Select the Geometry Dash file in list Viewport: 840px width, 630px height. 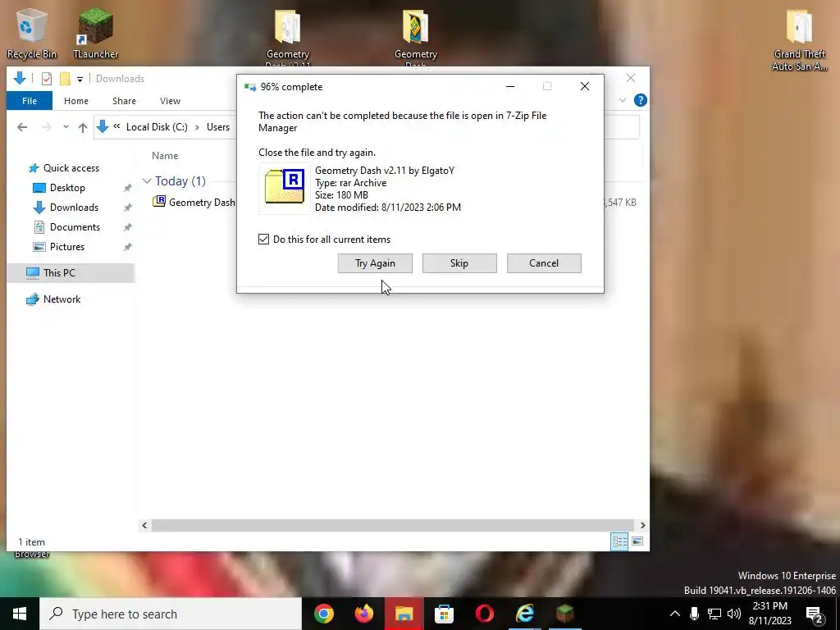pyautogui.click(x=194, y=202)
